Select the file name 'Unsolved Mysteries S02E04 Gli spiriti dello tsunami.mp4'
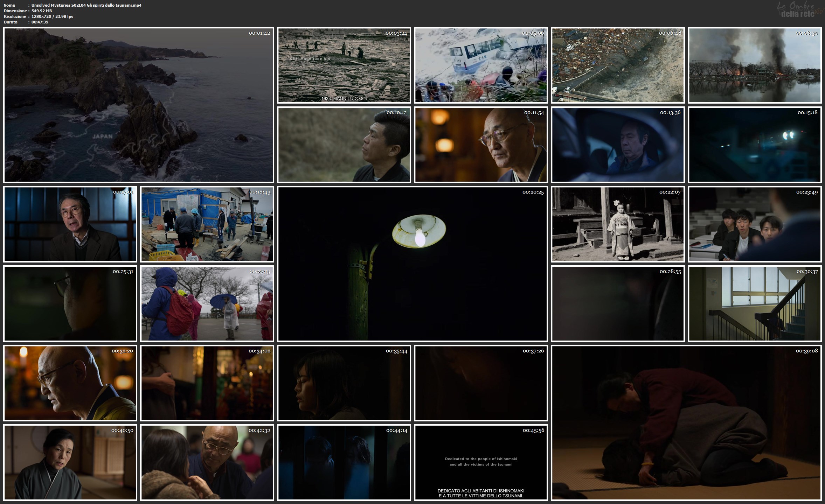The height and width of the screenshot is (504, 825). pyautogui.click(x=86, y=5)
